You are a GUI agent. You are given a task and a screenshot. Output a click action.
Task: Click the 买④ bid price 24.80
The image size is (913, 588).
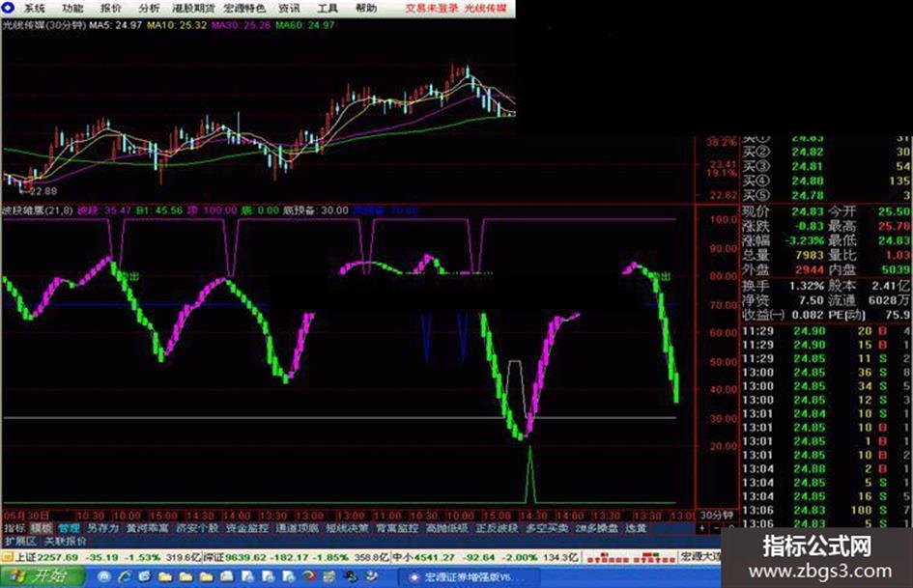click(807, 182)
